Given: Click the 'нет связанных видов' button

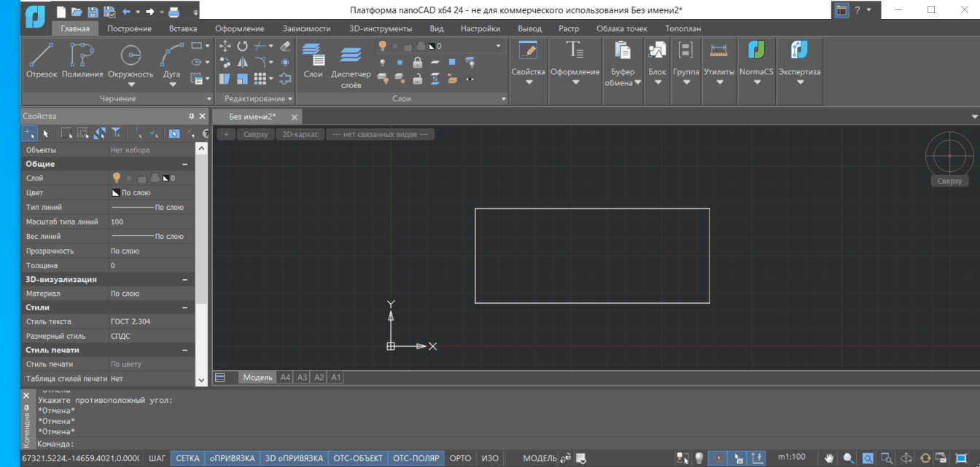Looking at the screenshot, I should click(x=380, y=134).
